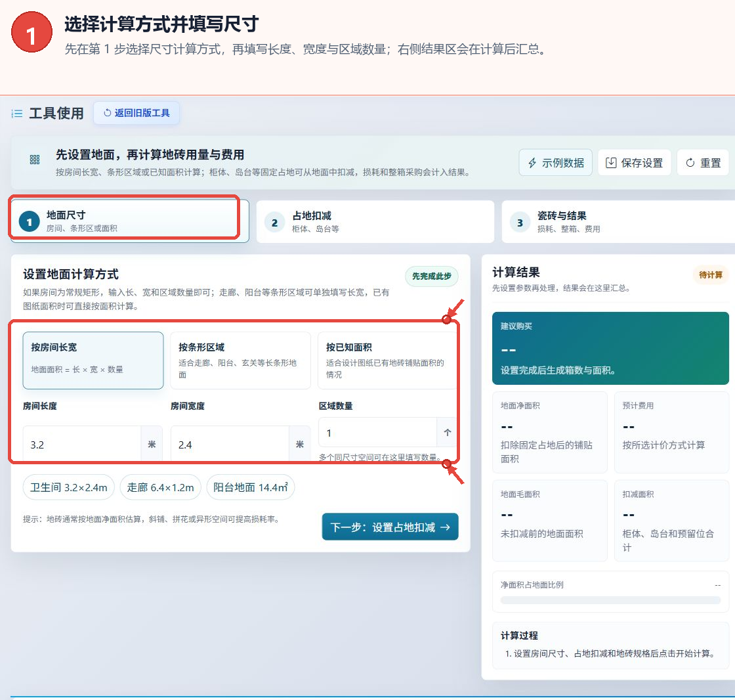
Task: Switch to step 1 地面尺寸 tab
Action: pos(130,221)
